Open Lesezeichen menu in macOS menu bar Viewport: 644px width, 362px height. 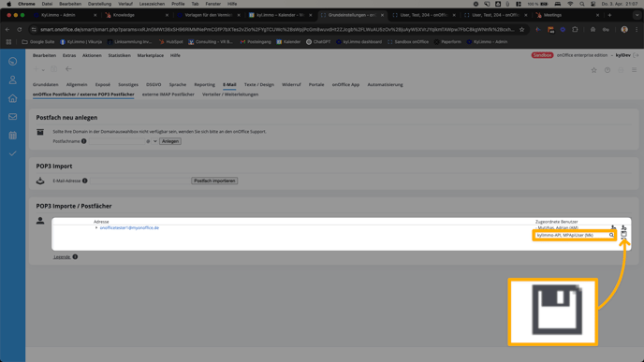pos(152,4)
